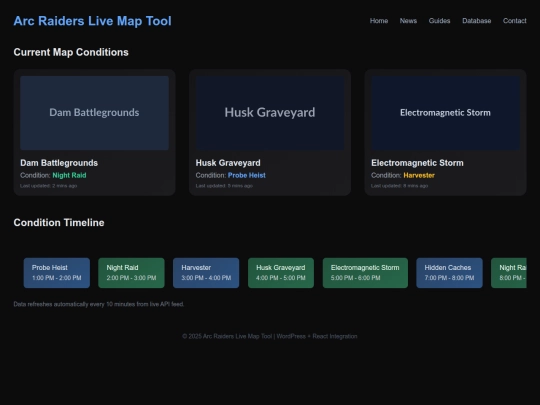Select the Probe Heist 1:00 PM timeline block
Viewport: 540px width, 405px height.
(57, 273)
